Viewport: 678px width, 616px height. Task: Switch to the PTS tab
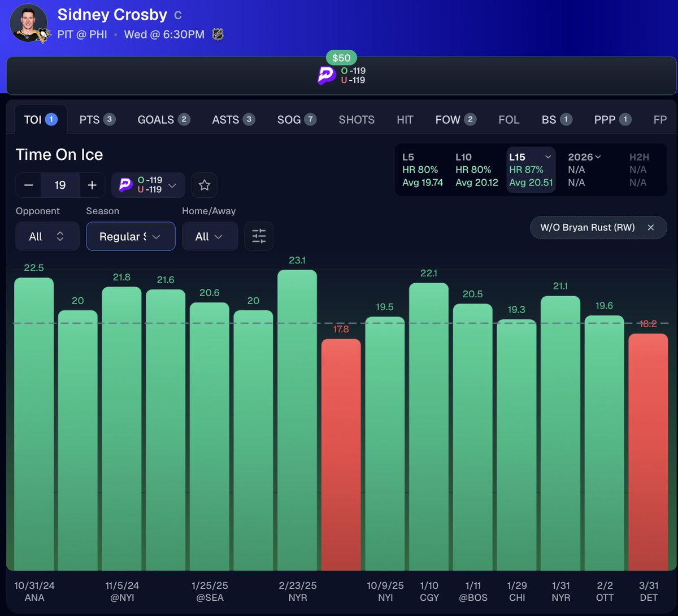97,119
